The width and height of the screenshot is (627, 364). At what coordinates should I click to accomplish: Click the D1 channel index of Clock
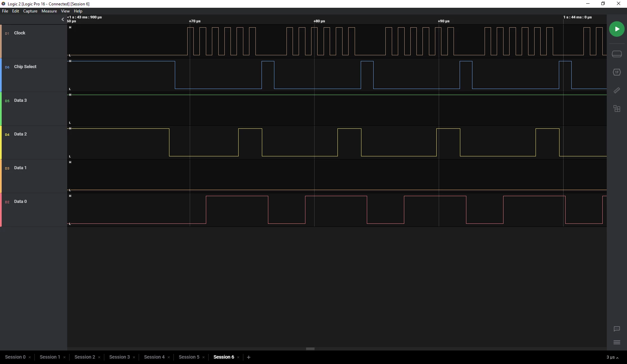(7, 34)
